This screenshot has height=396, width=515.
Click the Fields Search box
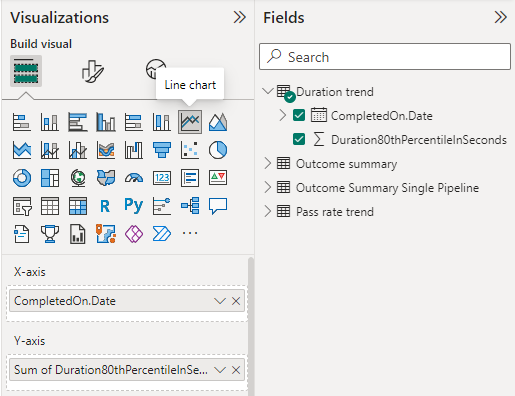click(x=385, y=57)
